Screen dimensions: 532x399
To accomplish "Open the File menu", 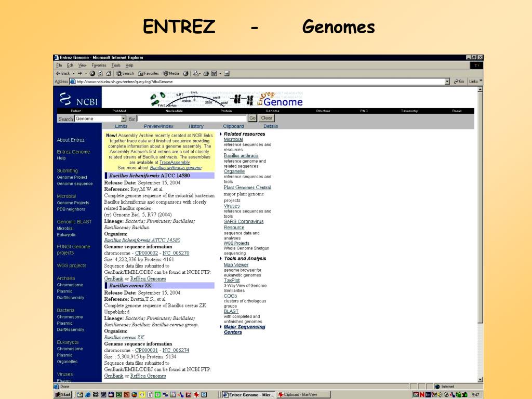I will click(x=59, y=65).
